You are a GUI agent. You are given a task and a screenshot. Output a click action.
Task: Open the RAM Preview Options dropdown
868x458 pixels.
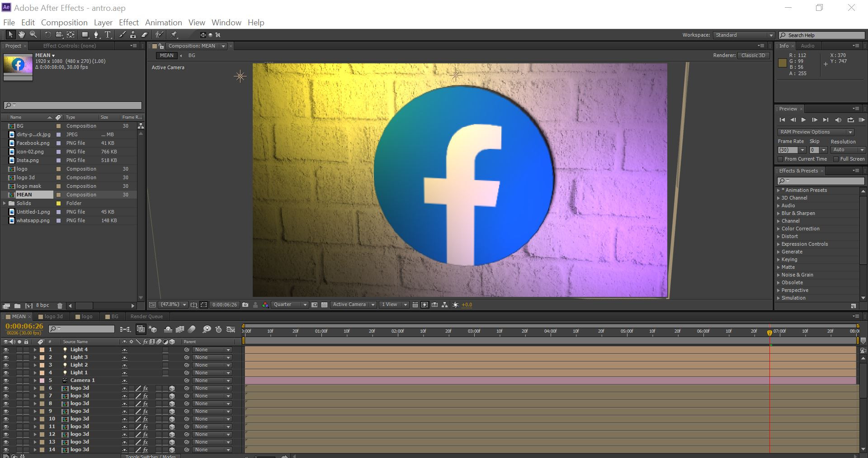(816, 132)
